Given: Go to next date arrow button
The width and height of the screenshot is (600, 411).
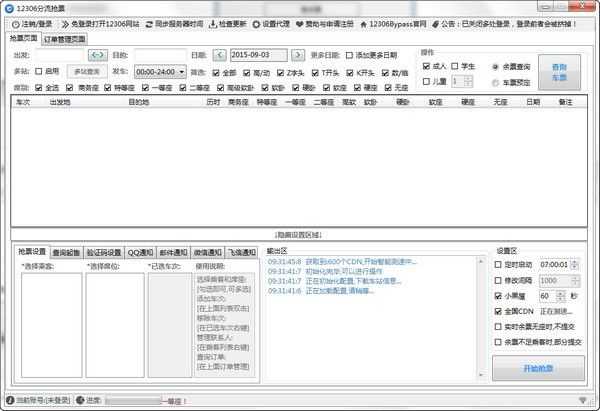Looking at the screenshot, I should pos(298,55).
